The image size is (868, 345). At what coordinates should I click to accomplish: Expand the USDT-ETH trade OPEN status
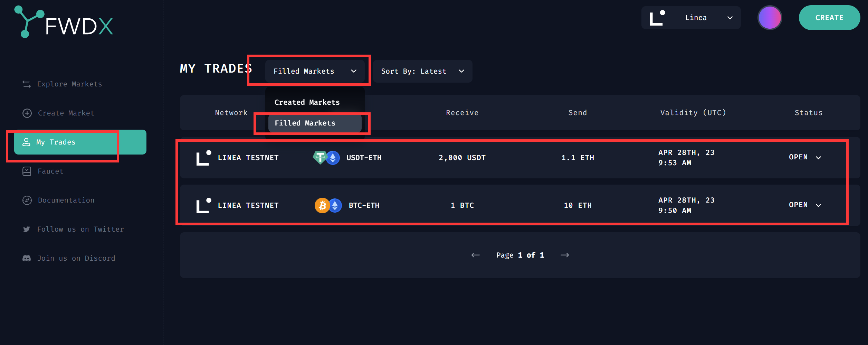point(818,158)
